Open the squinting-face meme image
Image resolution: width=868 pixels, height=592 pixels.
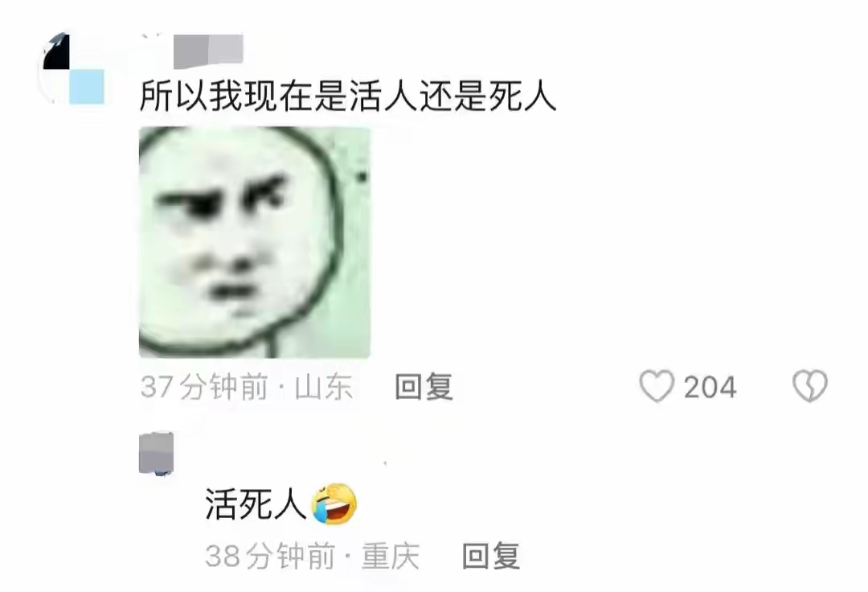(x=254, y=242)
